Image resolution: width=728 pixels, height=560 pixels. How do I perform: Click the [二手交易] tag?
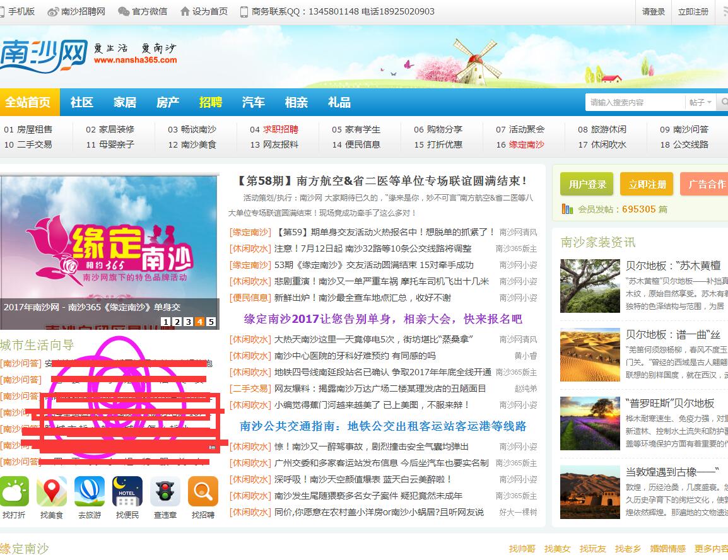250,389
